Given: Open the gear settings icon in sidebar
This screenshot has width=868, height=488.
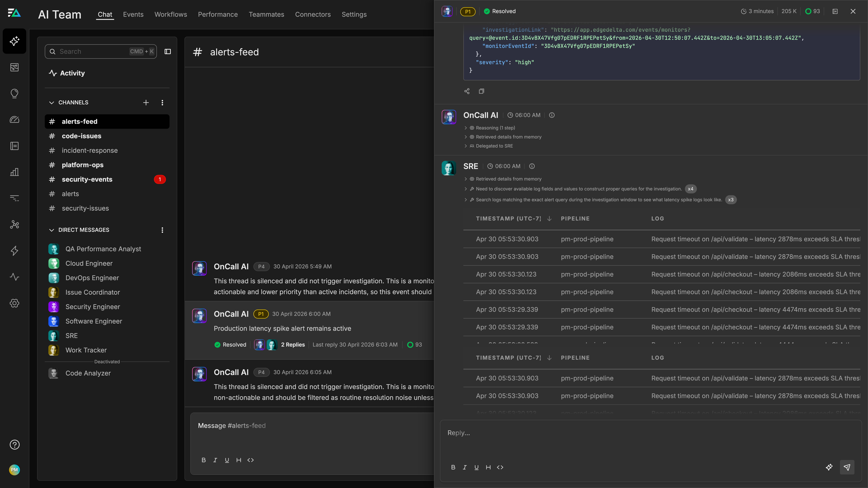Looking at the screenshot, I should pos(14,303).
